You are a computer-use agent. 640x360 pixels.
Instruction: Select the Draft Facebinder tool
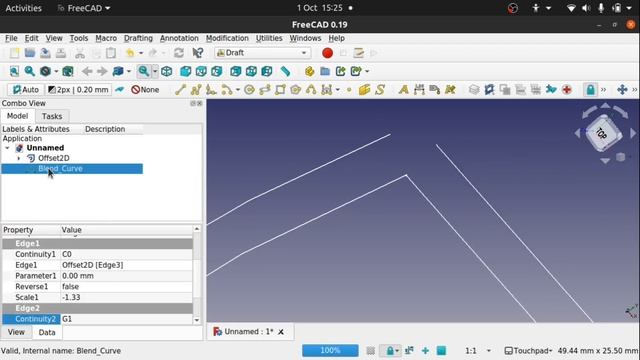[364, 90]
